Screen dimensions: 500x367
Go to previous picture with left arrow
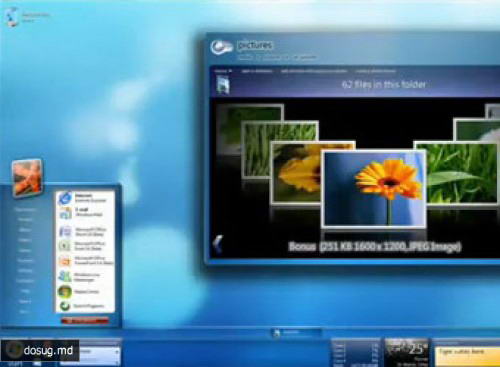click(218, 244)
